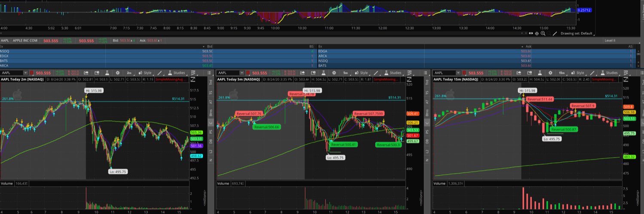Toggle the AT sidebar panel of the 5m chart
Screen dimensions: 644x214
tap(427, 102)
